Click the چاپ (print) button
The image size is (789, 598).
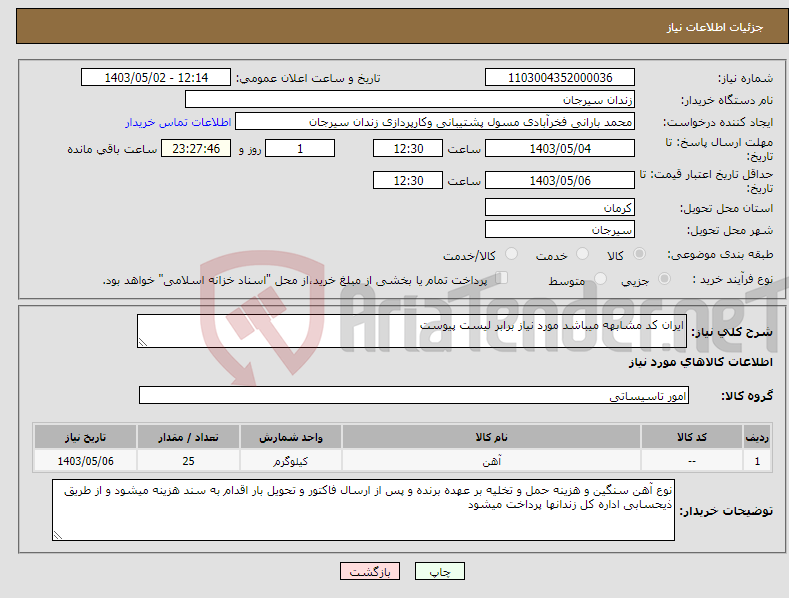(x=439, y=571)
